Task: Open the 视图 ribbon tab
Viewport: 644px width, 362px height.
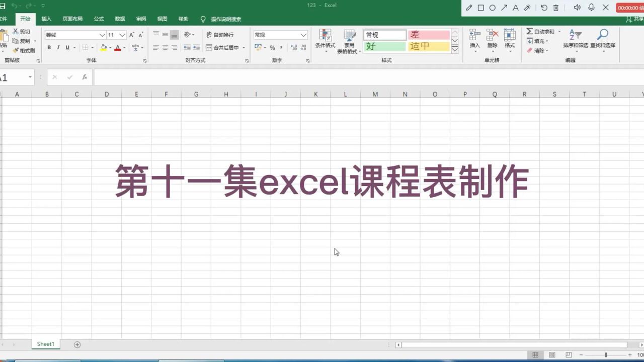Action: tap(162, 19)
